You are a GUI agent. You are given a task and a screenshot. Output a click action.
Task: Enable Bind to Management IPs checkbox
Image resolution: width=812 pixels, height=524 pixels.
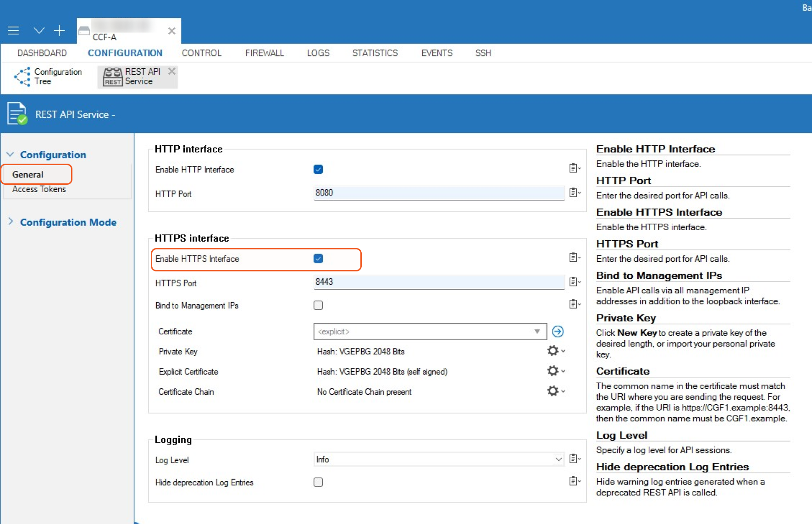click(318, 306)
